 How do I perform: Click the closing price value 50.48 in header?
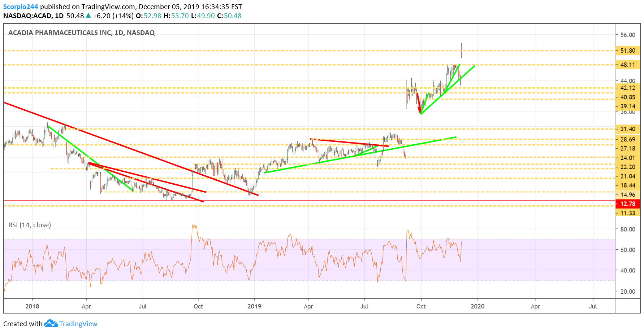233,16
